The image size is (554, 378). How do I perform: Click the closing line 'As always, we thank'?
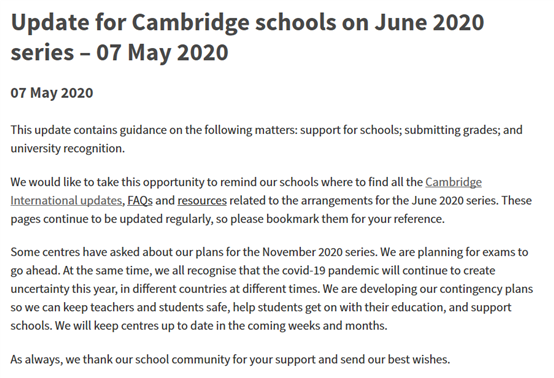coord(230,359)
